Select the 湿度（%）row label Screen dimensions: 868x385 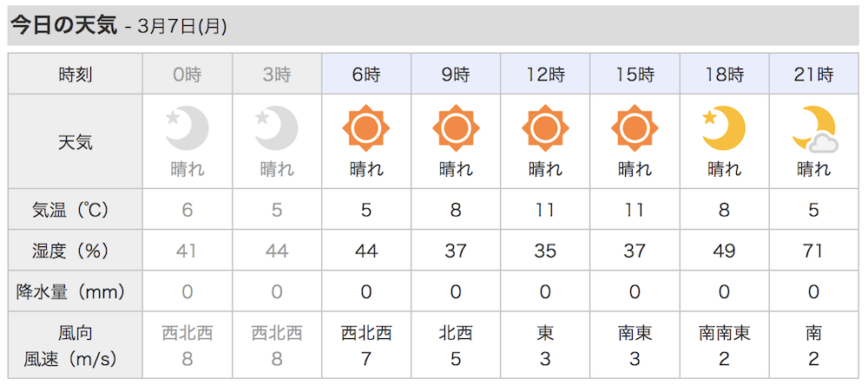pos(76,251)
